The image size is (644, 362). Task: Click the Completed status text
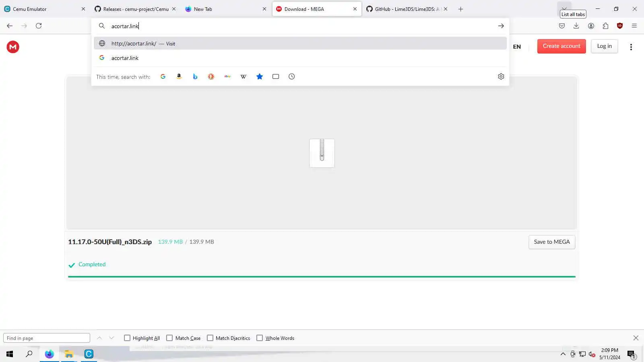click(92, 264)
